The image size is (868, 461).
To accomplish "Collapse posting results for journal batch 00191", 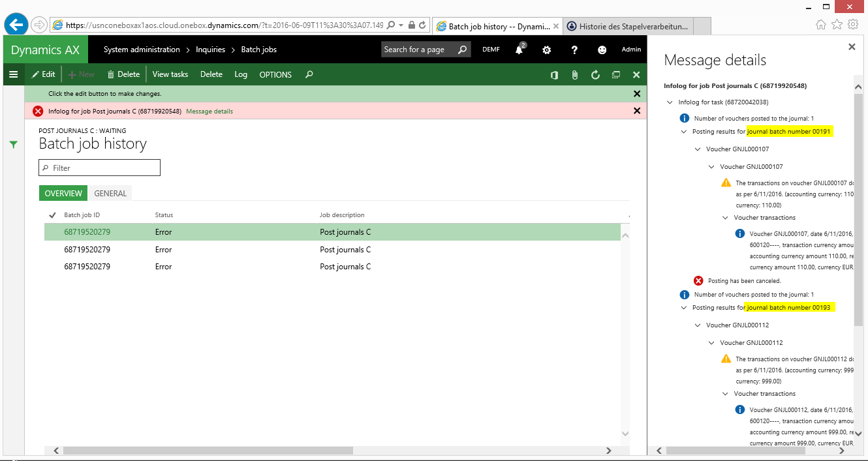I will click(x=684, y=132).
